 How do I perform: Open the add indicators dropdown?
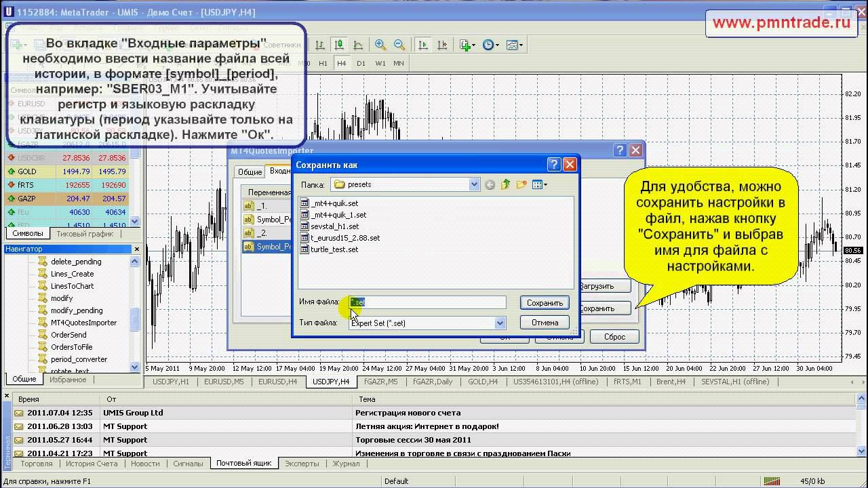(467, 45)
